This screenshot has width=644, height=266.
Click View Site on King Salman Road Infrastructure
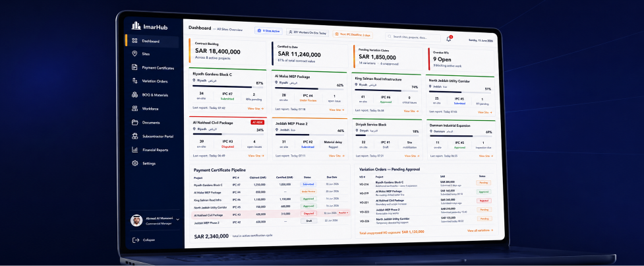click(411, 111)
